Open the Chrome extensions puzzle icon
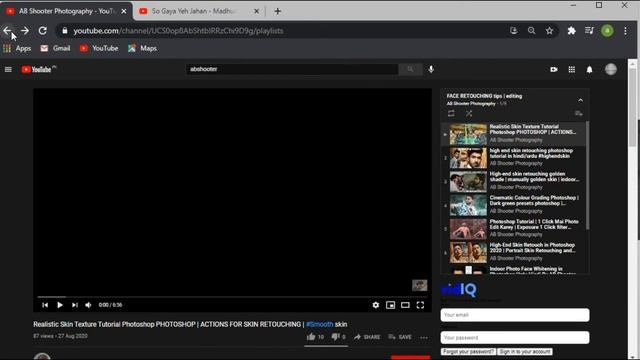Viewport: 640px width, 360px height. pos(571,31)
